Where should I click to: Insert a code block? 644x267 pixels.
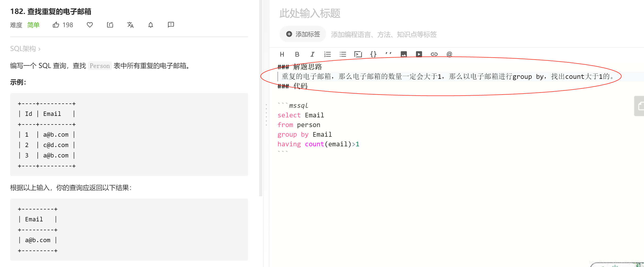(x=358, y=54)
